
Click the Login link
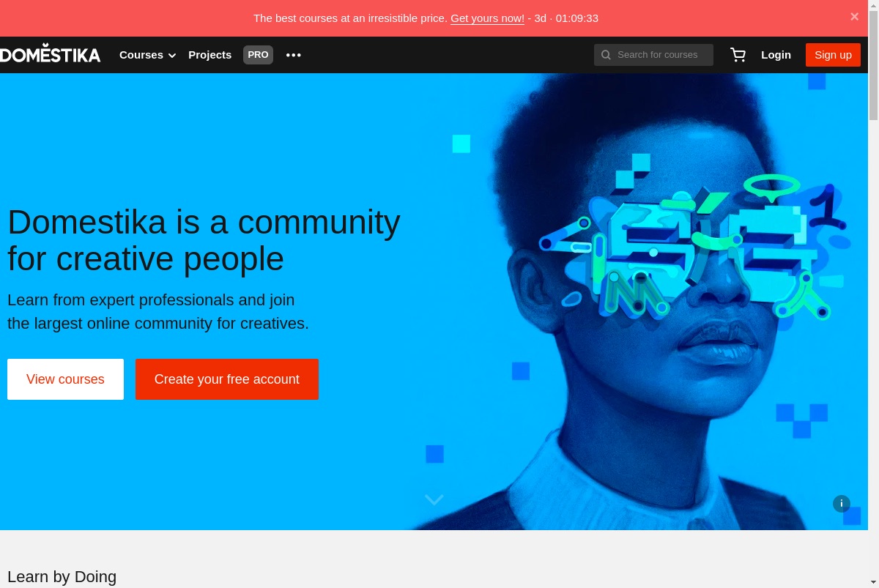(x=776, y=55)
